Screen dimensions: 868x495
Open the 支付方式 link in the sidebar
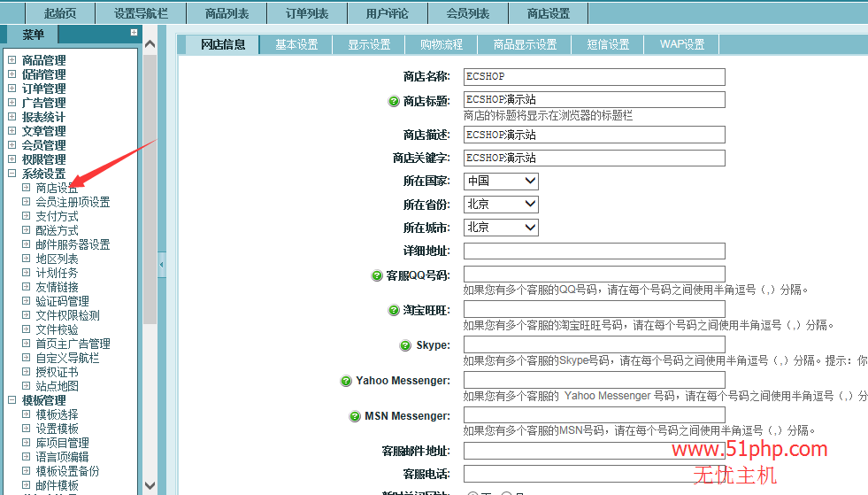click(x=57, y=216)
